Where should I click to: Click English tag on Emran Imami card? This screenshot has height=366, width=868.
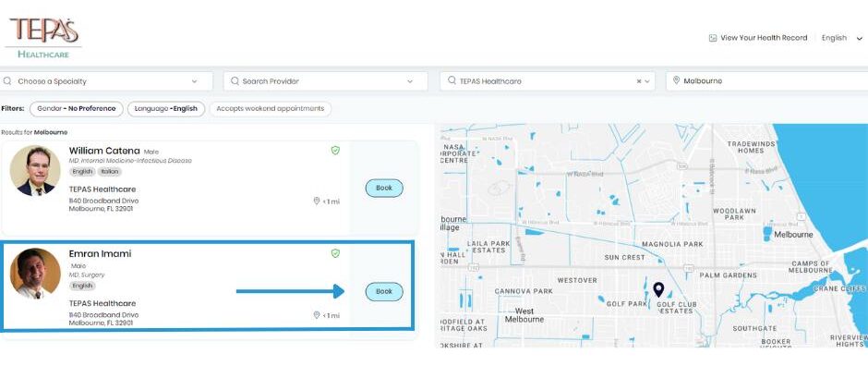point(82,286)
